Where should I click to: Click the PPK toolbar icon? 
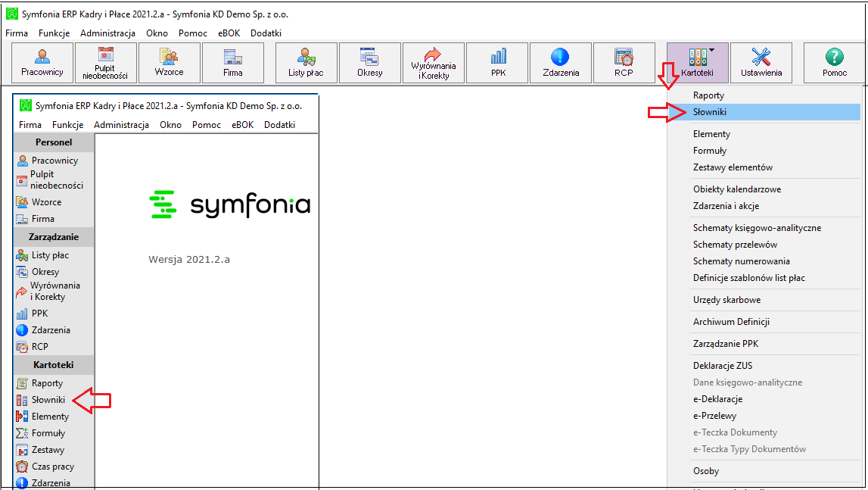497,63
